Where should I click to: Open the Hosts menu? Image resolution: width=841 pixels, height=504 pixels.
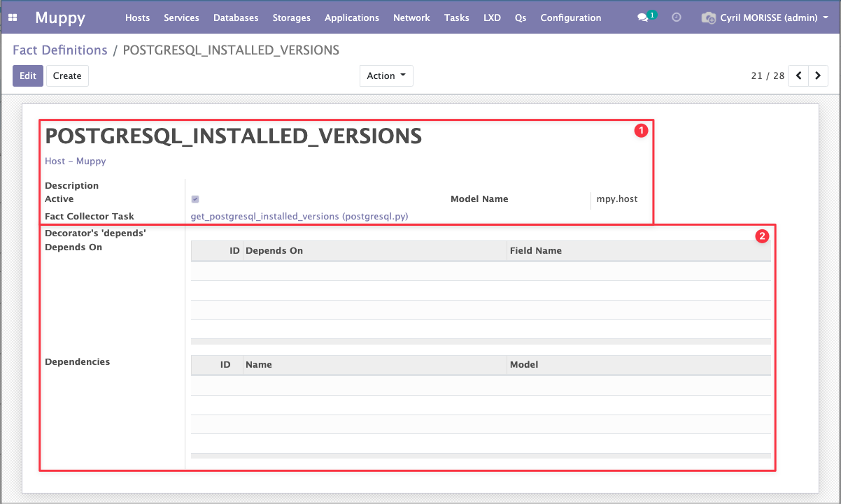point(138,17)
